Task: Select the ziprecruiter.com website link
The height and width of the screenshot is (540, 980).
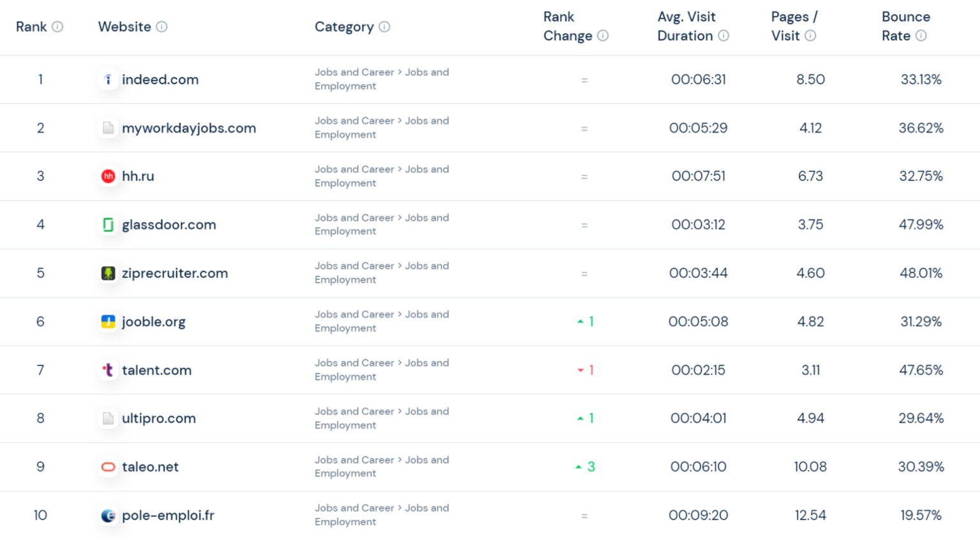Action: coord(175,273)
